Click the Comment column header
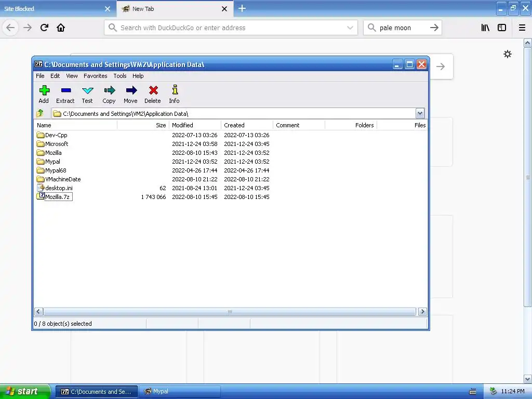 [299, 125]
